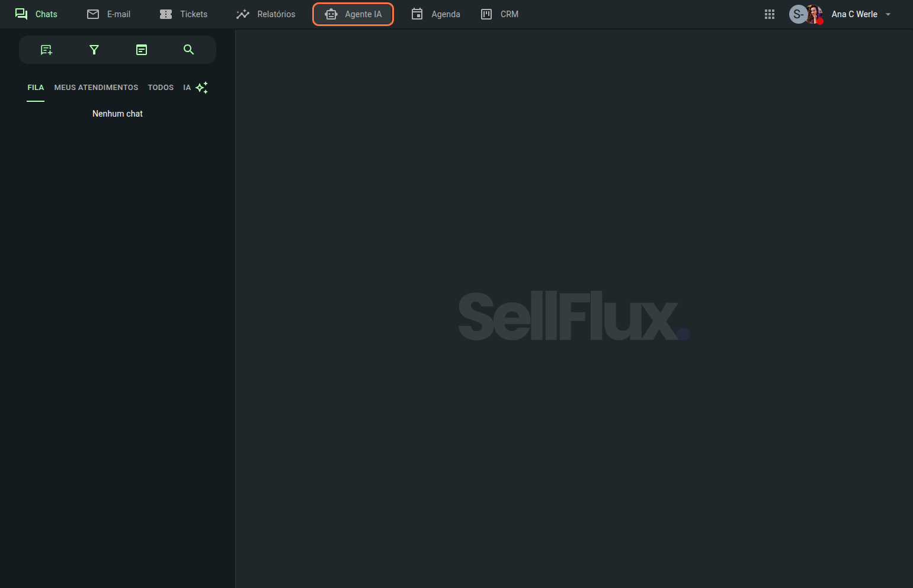Click the user profile photo
The width and height of the screenshot is (913, 588).
point(815,14)
